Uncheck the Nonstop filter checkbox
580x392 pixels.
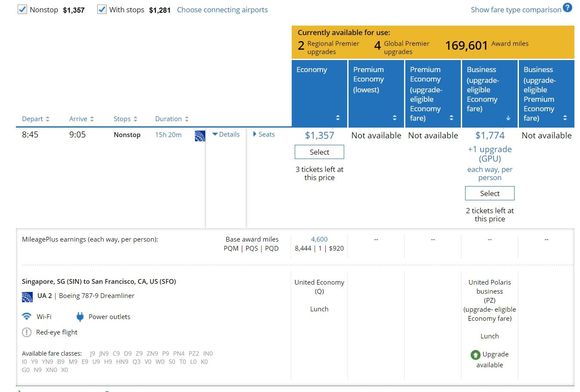(22, 9)
